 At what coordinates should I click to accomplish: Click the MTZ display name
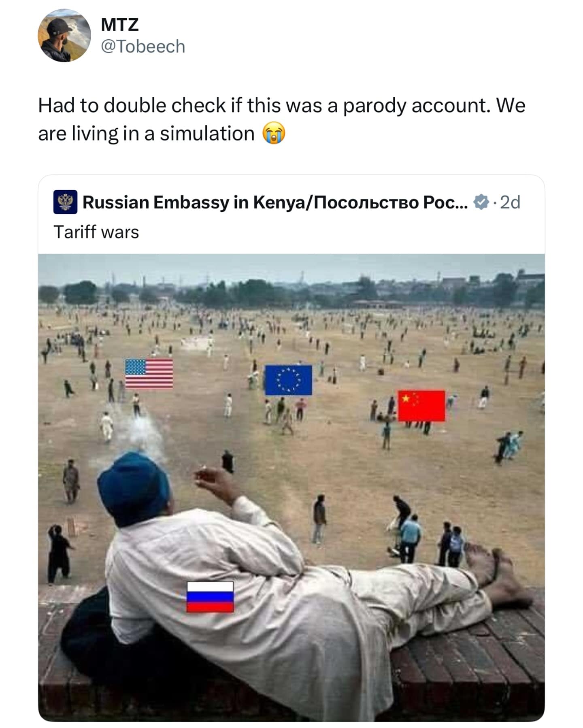(x=119, y=25)
